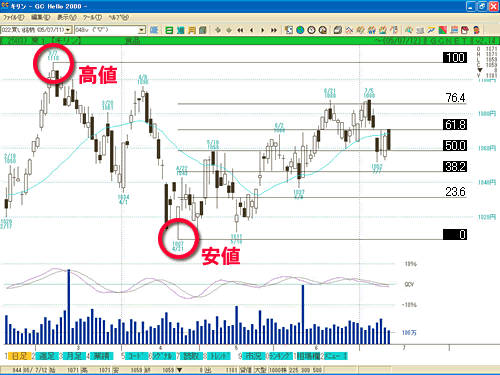
Task: Click the fast rewind double-left arrow
Action: 240,30
